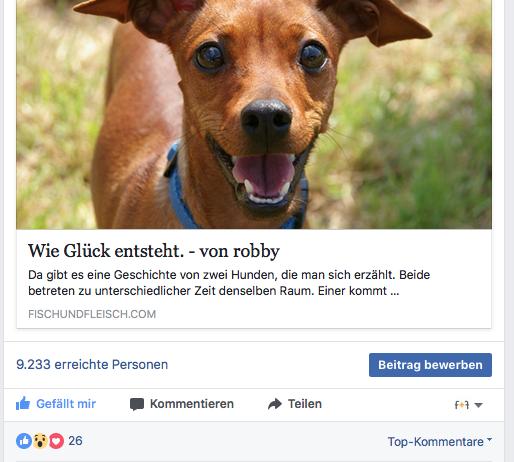Select the Kommentieren action label
This screenshot has width=514, height=462.
(192, 404)
